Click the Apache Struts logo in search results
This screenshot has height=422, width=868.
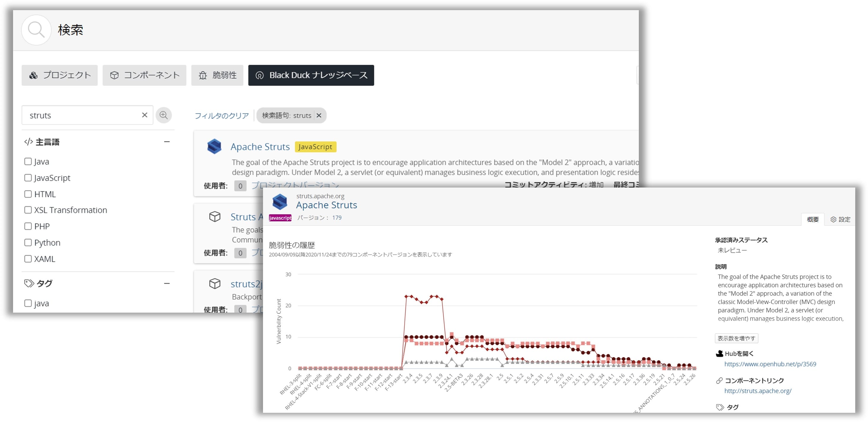[214, 147]
